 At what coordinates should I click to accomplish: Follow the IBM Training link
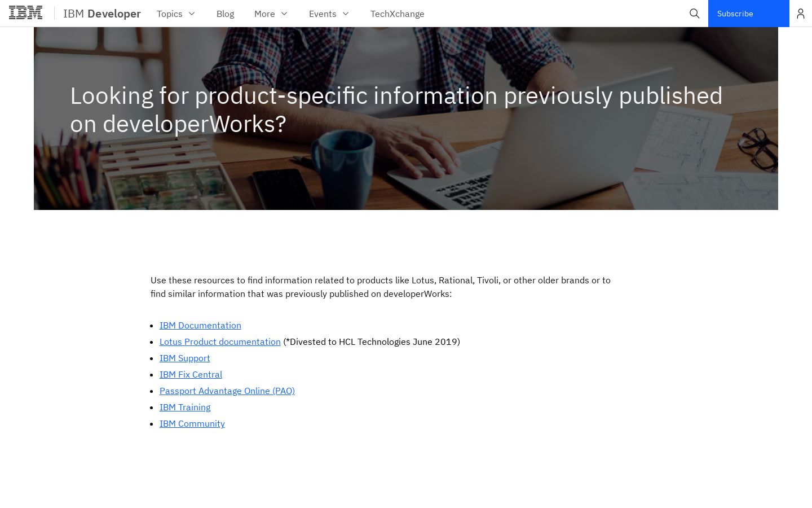coord(185,407)
